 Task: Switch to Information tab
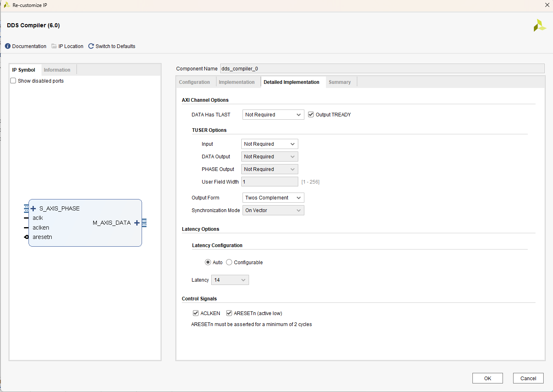(x=57, y=70)
